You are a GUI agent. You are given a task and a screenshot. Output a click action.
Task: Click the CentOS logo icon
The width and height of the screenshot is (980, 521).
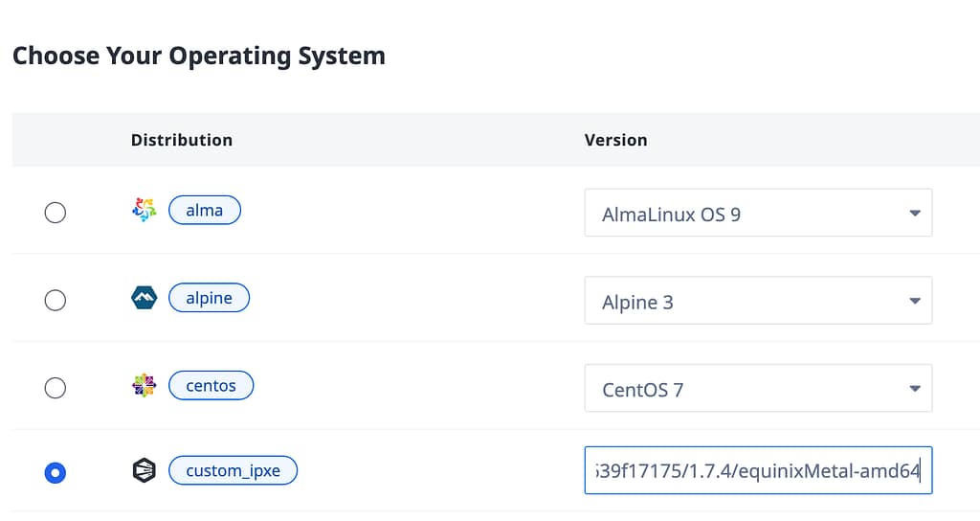tap(144, 386)
